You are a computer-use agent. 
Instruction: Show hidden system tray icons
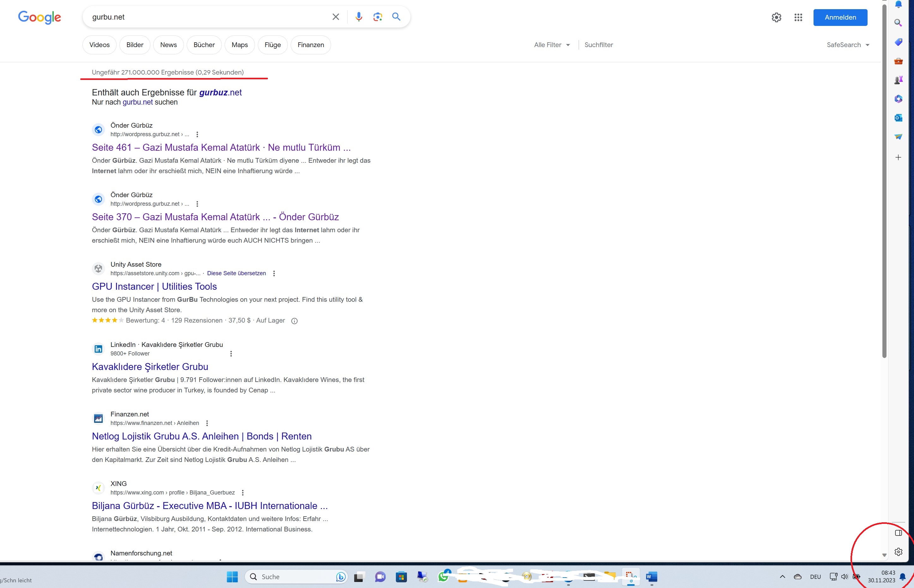(782, 577)
